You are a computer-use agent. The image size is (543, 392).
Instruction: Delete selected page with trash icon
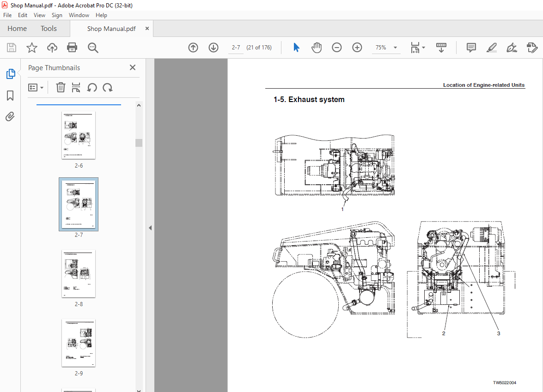tap(61, 88)
